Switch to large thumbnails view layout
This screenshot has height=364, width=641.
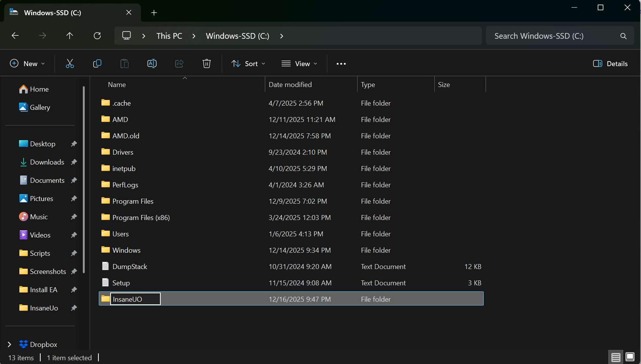(x=630, y=357)
